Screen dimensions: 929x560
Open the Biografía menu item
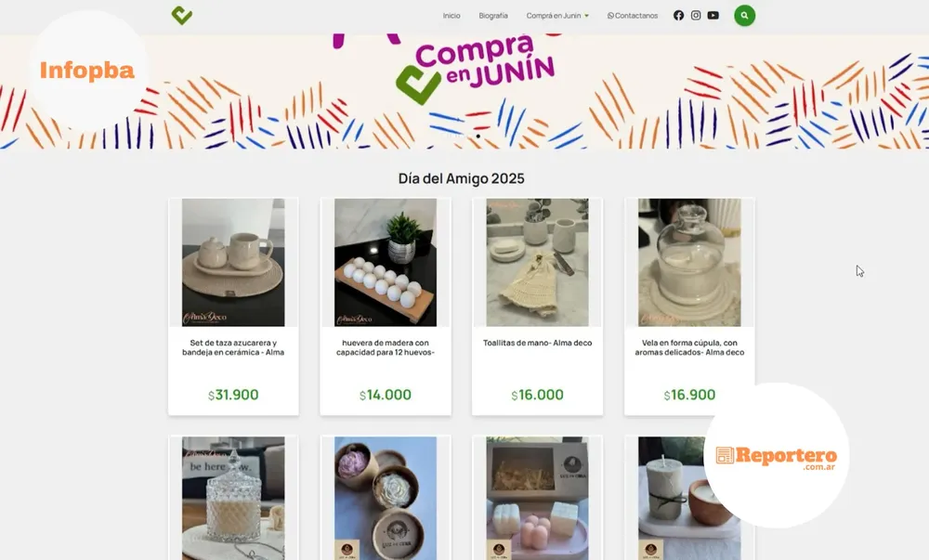click(x=493, y=16)
